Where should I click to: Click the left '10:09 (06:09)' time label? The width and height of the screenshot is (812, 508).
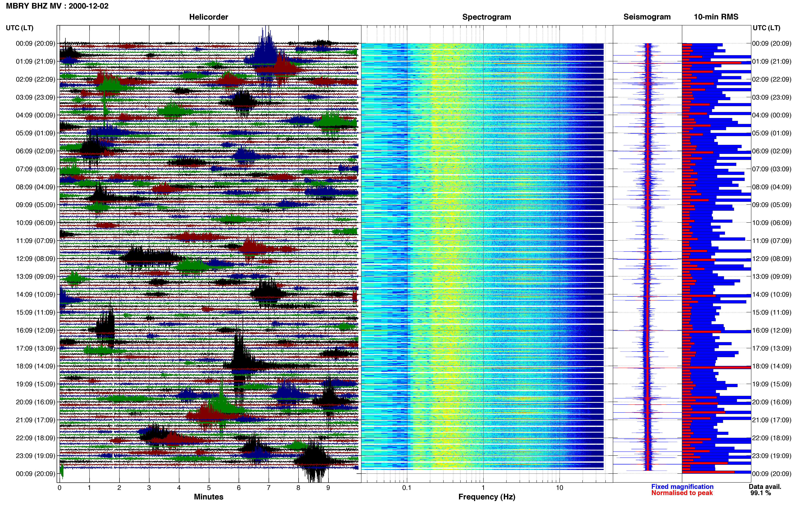(x=35, y=223)
